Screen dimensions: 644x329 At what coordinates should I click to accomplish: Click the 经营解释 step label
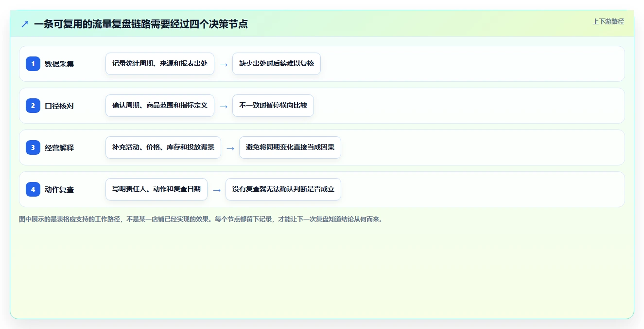point(59,147)
